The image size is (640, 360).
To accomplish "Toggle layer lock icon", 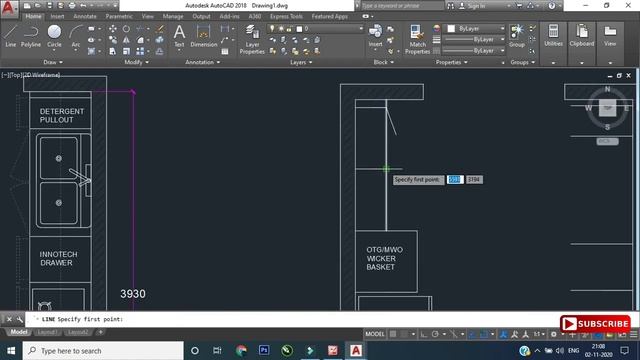I will (x=289, y=29).
